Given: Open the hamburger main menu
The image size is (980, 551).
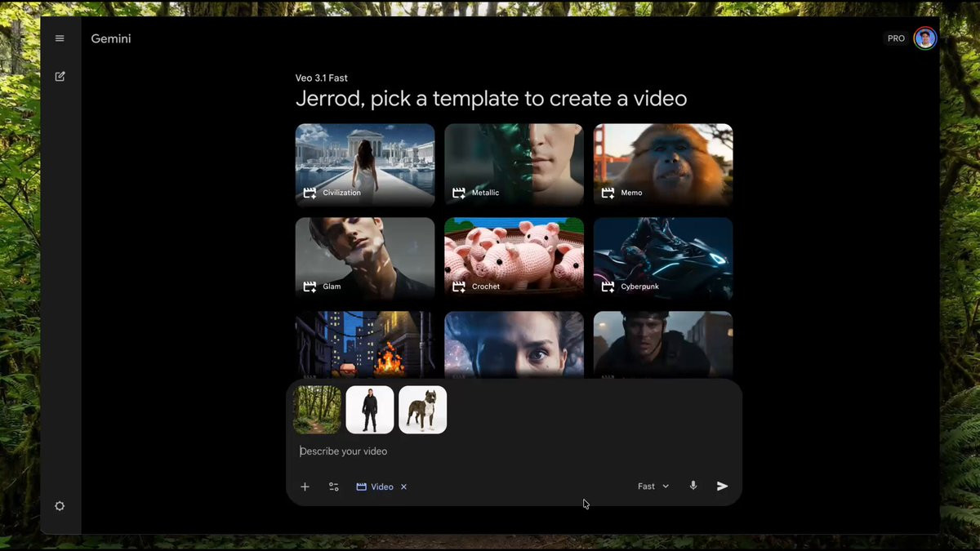Looking at the screenshot, I should coord(60,38).
